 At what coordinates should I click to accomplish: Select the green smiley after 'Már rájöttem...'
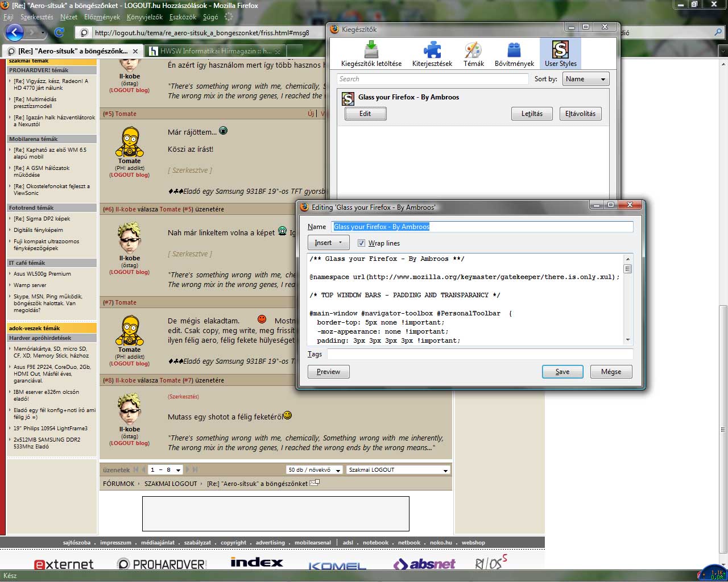click(223, 131)
